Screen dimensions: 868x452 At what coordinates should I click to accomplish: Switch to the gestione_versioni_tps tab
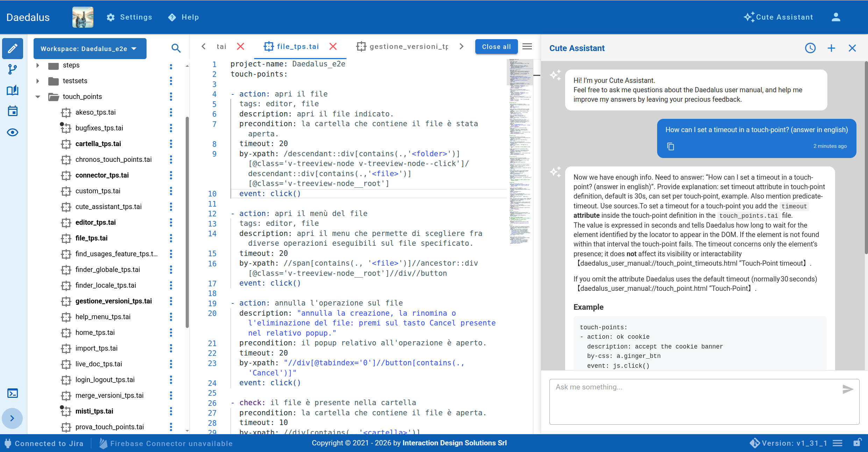(x=403, y=46)
